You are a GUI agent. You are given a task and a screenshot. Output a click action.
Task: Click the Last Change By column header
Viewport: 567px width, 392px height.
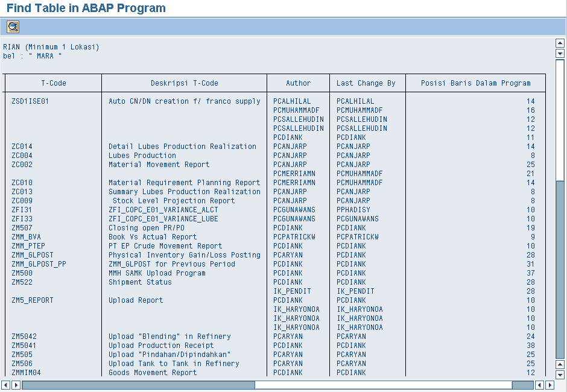pos(366,83)
